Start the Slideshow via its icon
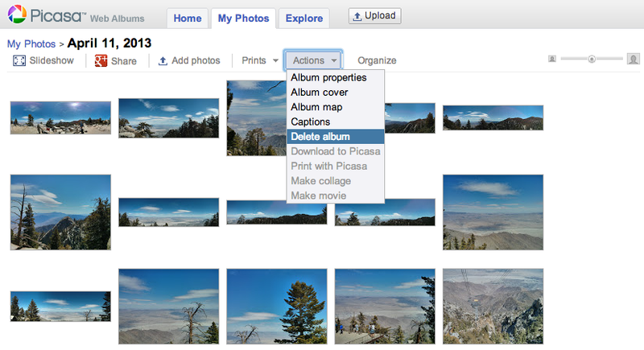This screenshot has width=644, height=350. [x=19, y=60]
